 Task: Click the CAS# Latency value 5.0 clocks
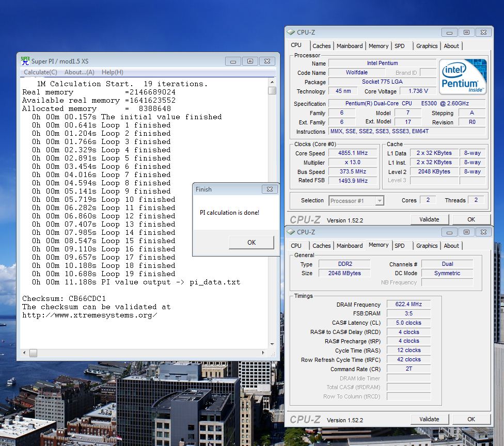(408, 323)
